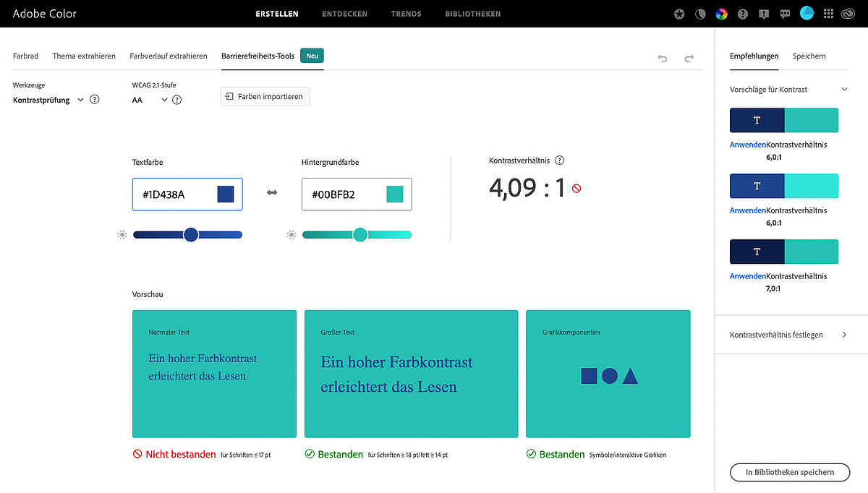Switch to the Farbrad tab
The image size is (868, 493).
click(25, 56)
